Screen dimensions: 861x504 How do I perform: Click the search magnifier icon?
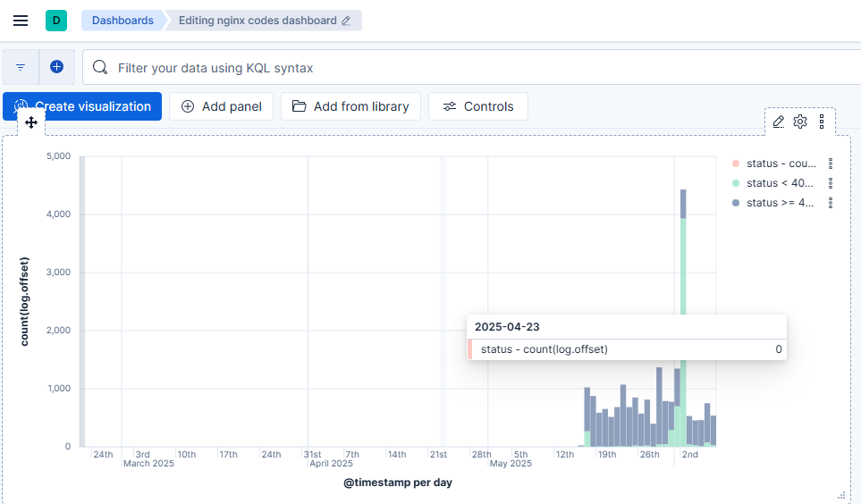[x=100, y=67]
